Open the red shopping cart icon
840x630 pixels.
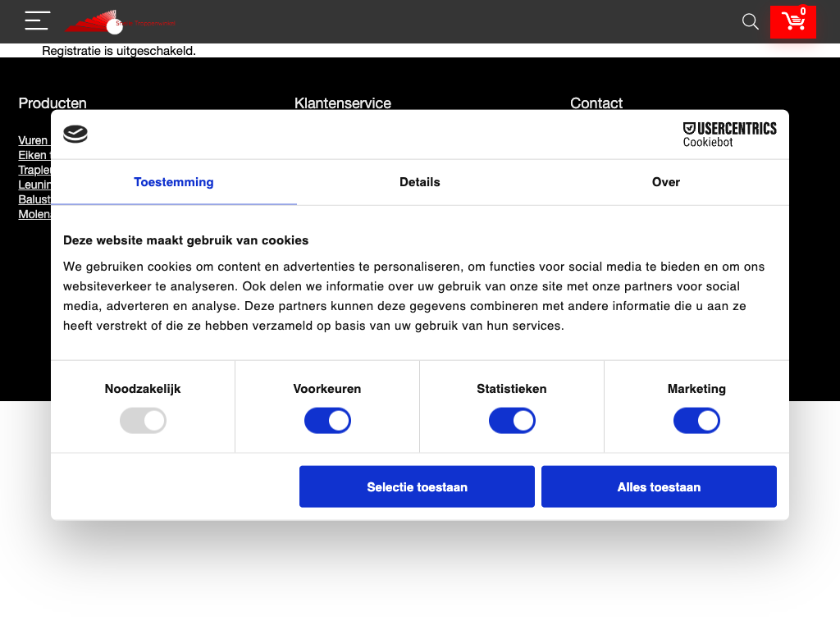click(793, 22)
